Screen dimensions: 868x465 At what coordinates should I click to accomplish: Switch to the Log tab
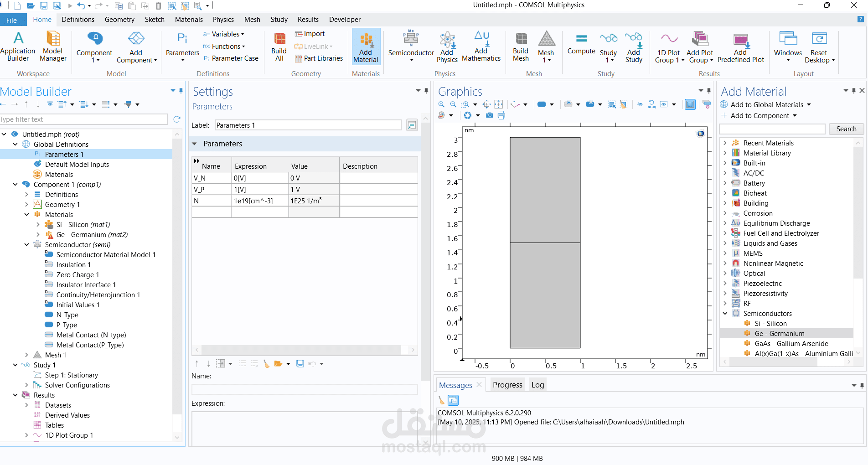pyautogui.click(x=537, y=385)
